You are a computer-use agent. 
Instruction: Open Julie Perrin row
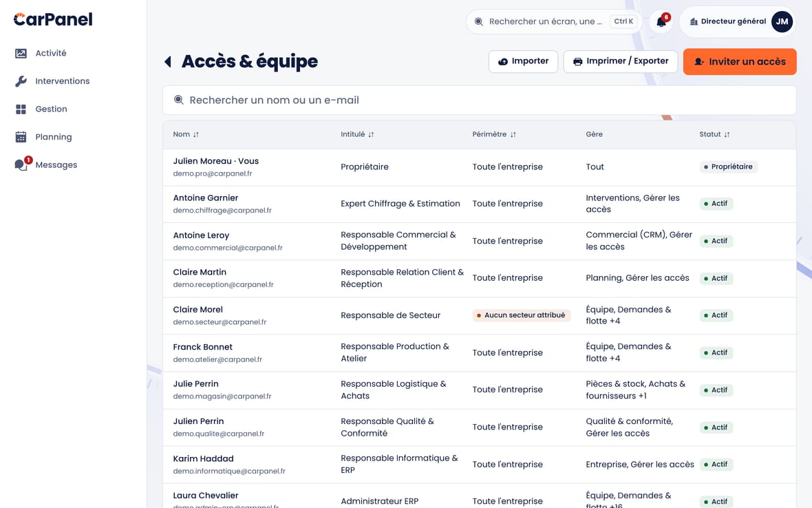click(479, 390)
